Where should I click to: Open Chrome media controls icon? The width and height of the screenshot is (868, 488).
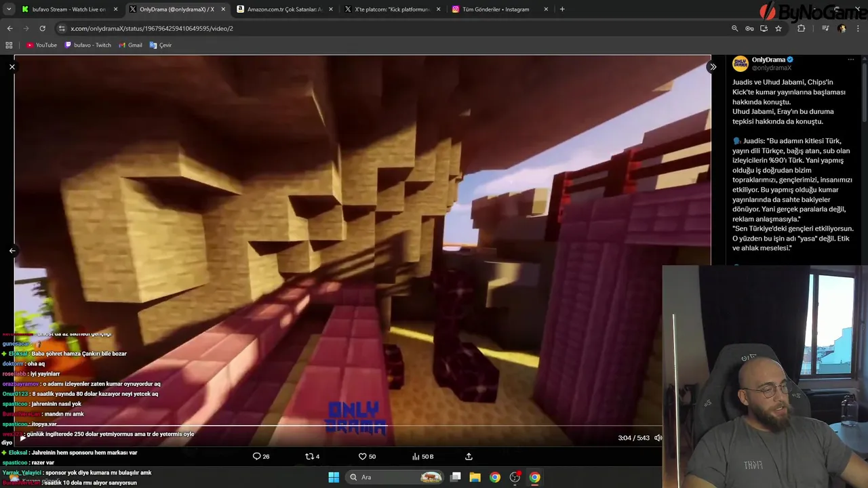pos(825,28)
